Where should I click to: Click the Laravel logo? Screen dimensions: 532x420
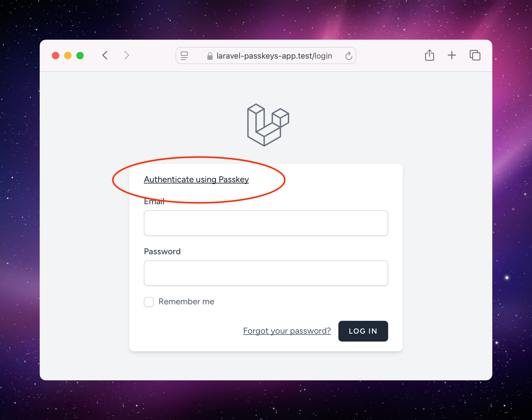[x=268, y=125]
